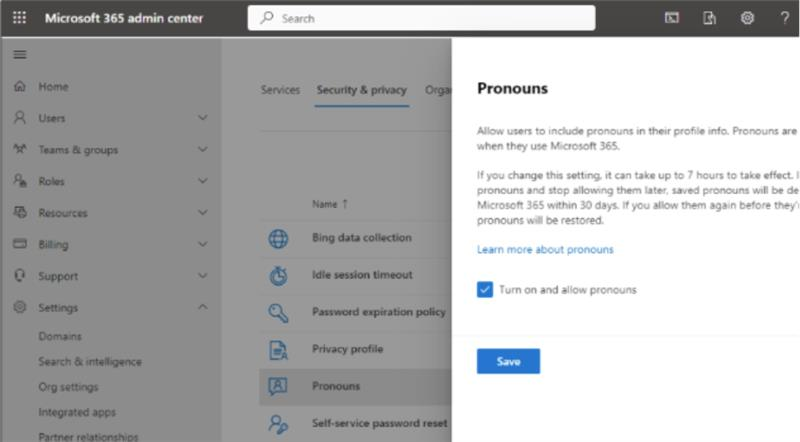This screenshot has width=800, height=442.
Task: Uncheck Turn on and allow pronouns
Action: coord(485,289)
